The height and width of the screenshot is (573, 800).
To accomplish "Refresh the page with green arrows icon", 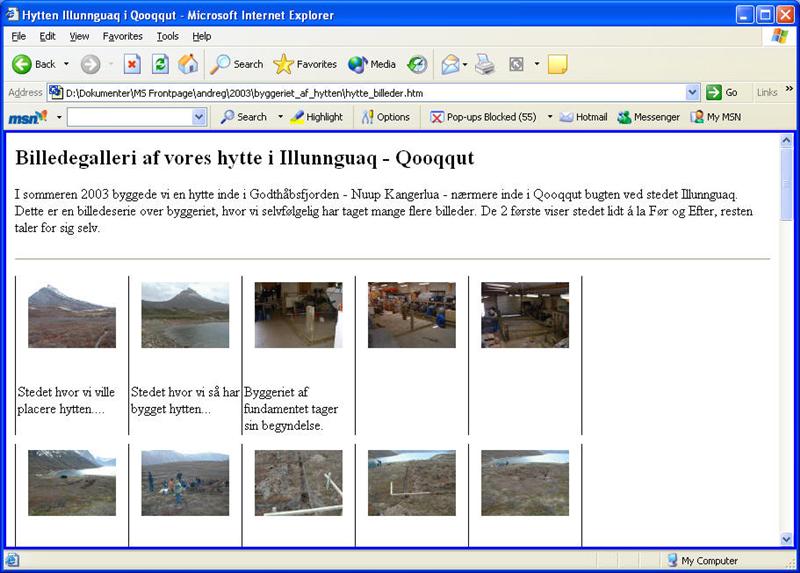I will pyautogui.click(x=160, y=64).
